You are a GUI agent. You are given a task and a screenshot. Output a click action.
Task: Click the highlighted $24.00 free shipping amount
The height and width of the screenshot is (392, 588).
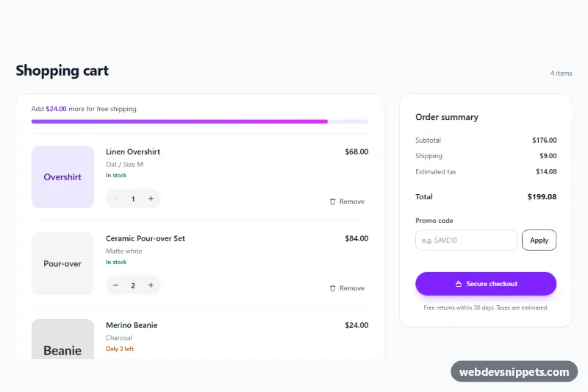click(56, 109)
